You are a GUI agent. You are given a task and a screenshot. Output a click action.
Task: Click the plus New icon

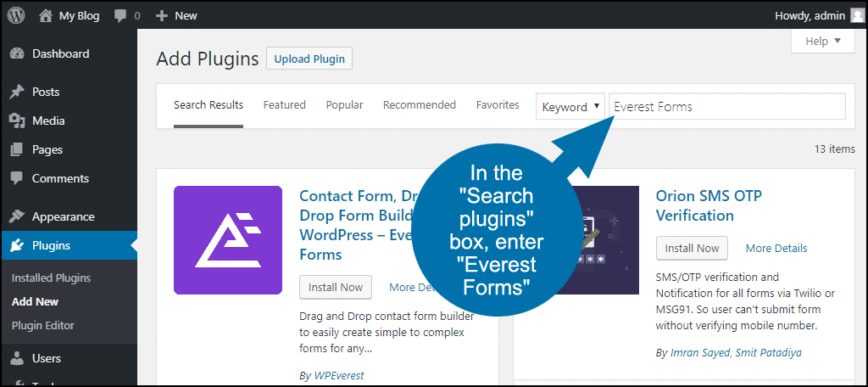(x=162, y=16)
